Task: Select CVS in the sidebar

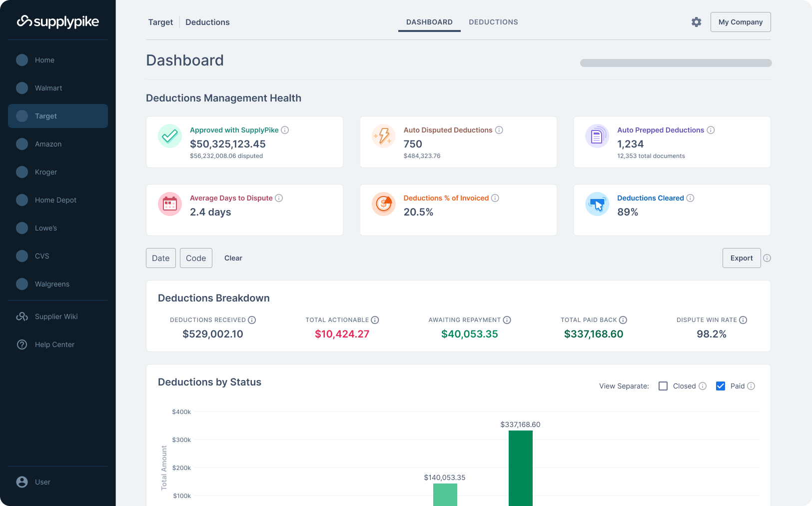Action: pyautogui.click(x=58, y=256)
